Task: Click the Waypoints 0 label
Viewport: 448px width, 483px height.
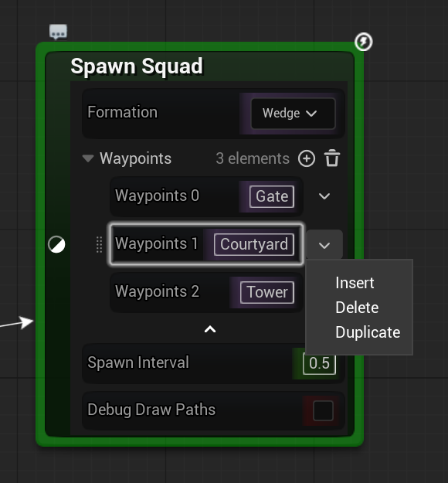Action: pos(157,196)
